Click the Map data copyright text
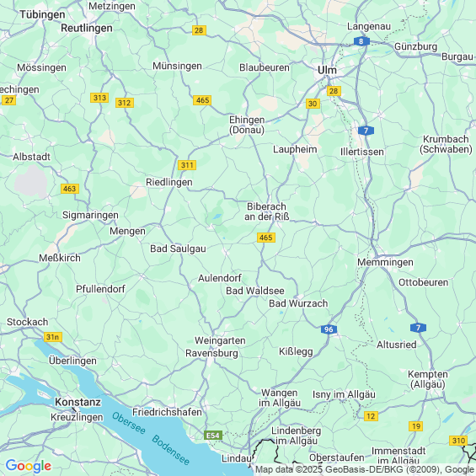 [x=365, y=469]
